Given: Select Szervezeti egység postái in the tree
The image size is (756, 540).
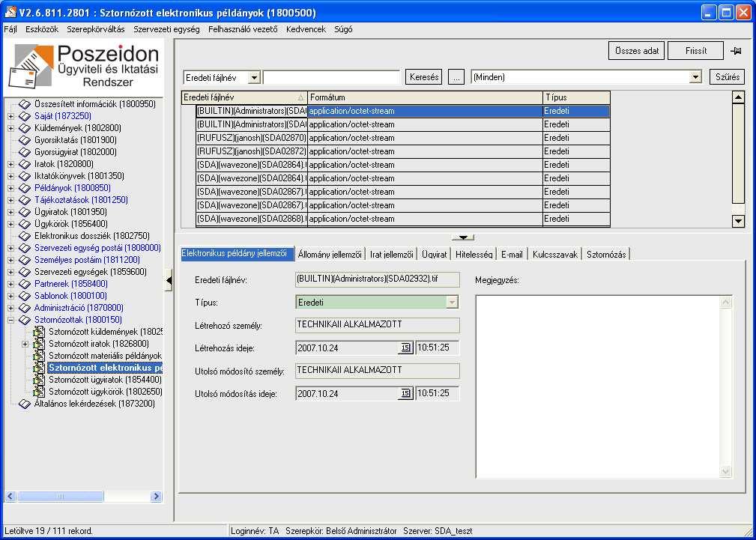Looking at the screenshot, I should pos(97,248).
